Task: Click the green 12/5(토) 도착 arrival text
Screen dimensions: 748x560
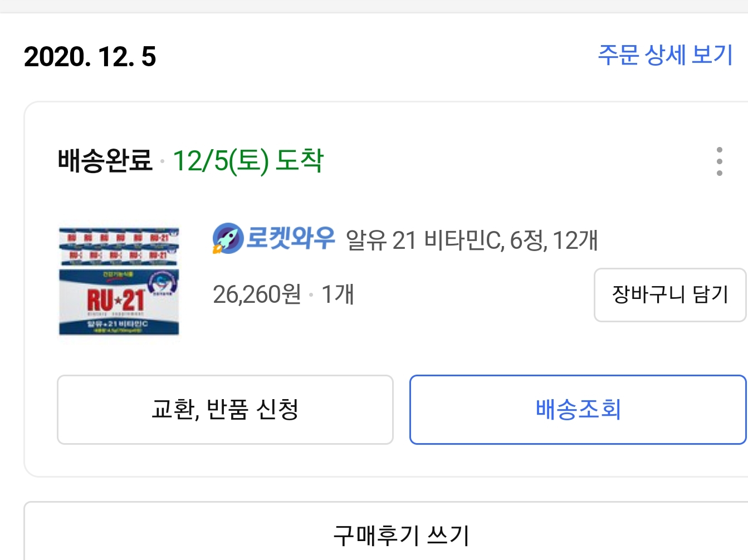Action: coord(248,161)
